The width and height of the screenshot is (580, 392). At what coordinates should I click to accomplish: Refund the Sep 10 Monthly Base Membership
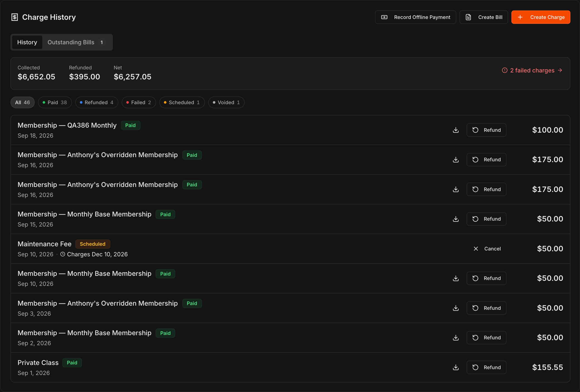click(486, 278)
